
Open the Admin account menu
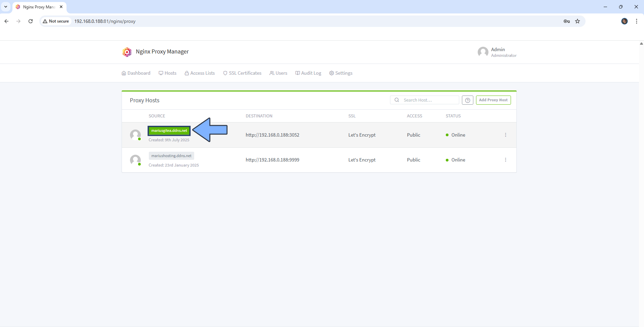[497, 52]
